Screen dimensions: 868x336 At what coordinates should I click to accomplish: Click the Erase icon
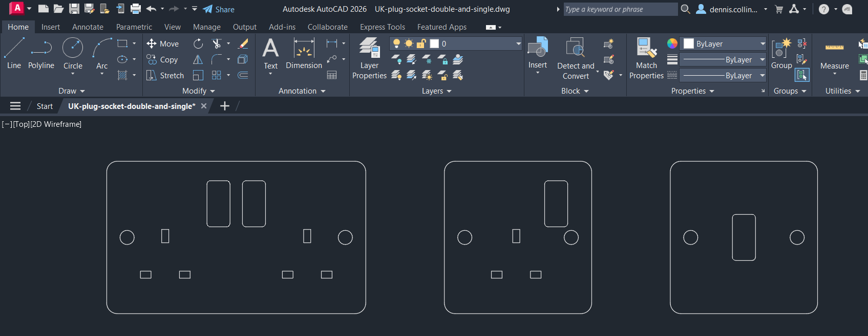[x=243, y=43]
